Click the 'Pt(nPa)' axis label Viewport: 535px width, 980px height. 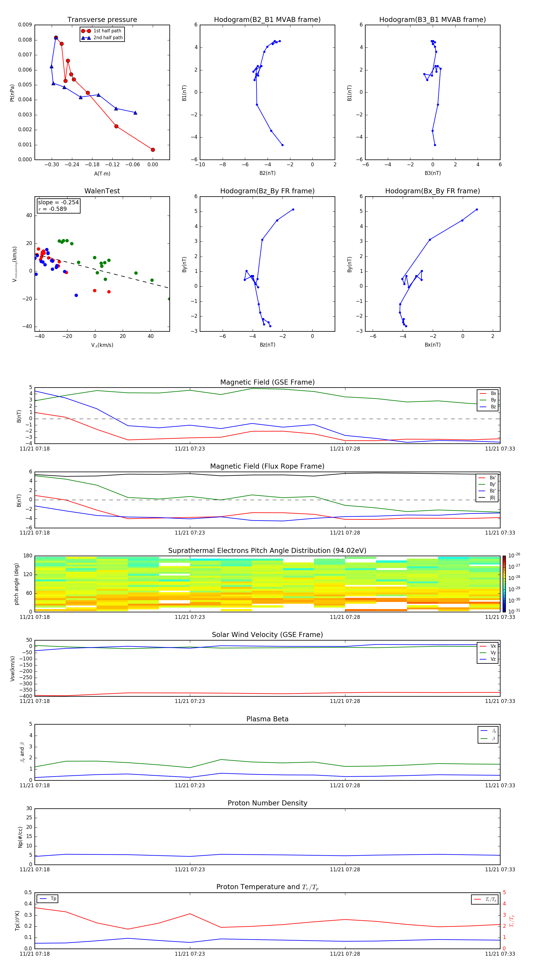click(12, 92)
